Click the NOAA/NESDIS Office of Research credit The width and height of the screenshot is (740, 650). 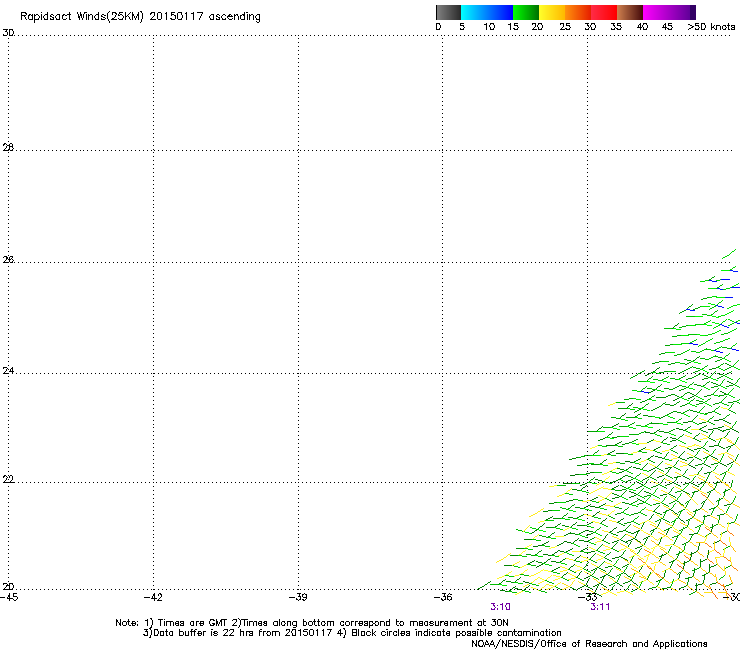589,644
